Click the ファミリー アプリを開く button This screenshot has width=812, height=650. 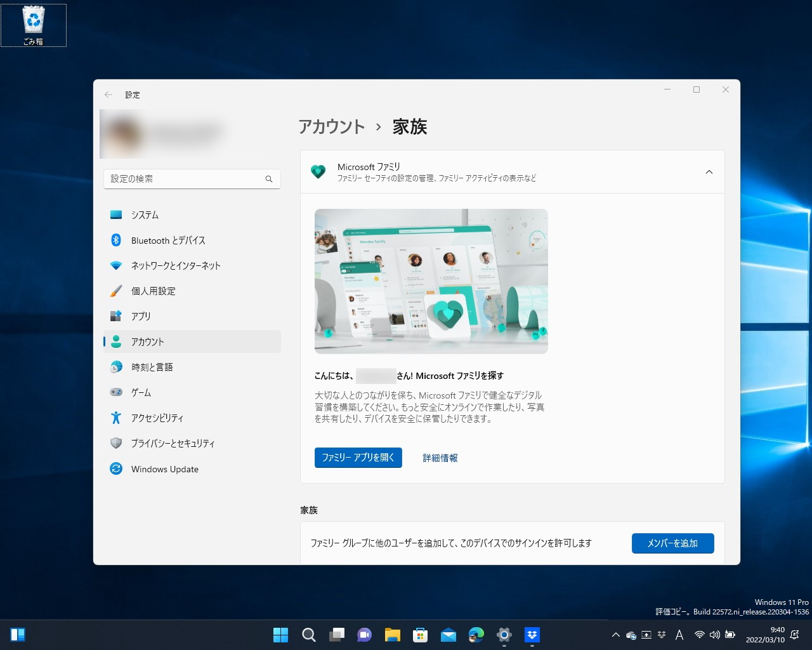point(358,457)
